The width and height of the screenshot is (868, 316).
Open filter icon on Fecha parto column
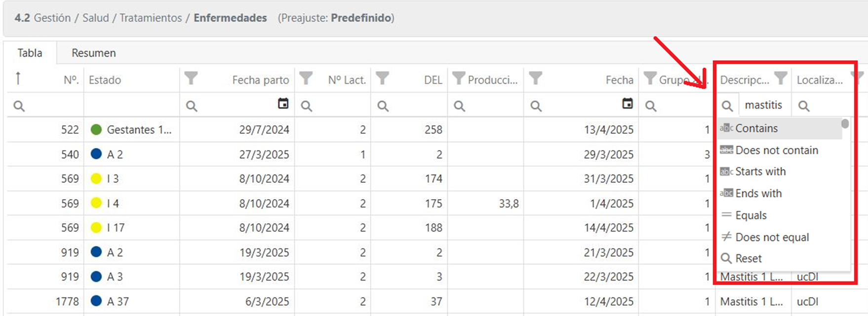(191, 78)
